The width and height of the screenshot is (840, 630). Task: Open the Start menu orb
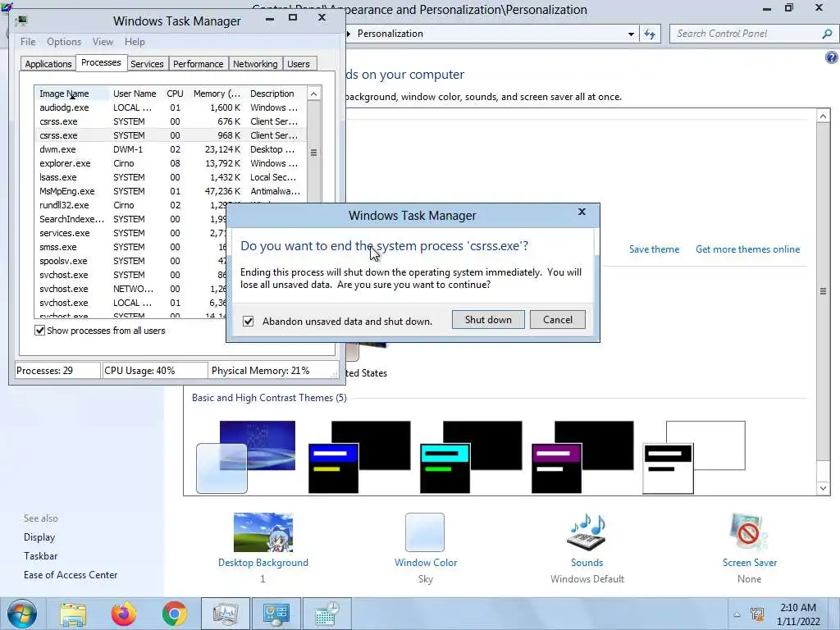22,614
